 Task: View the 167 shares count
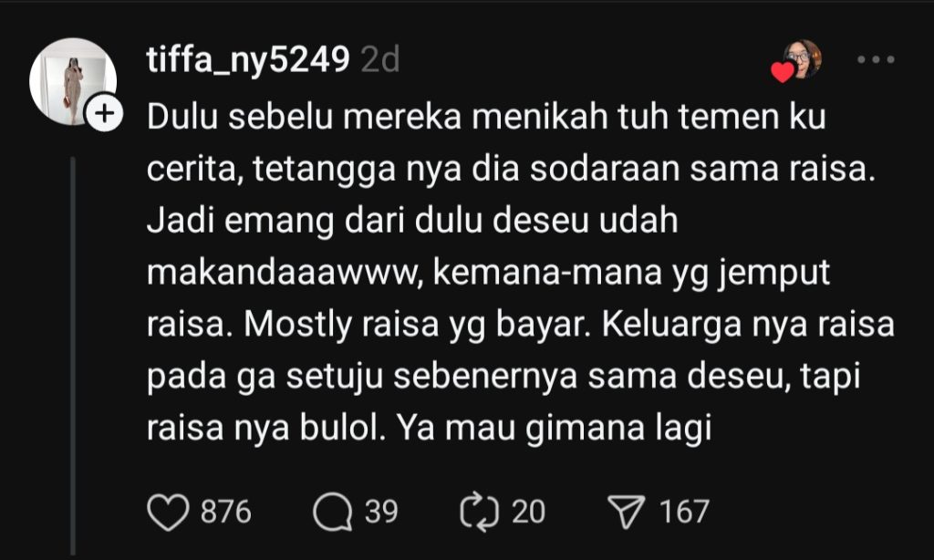pos(684,512)
